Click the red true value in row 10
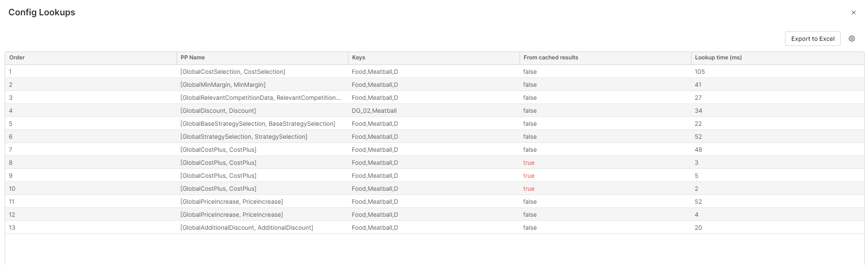 (529, 188)
